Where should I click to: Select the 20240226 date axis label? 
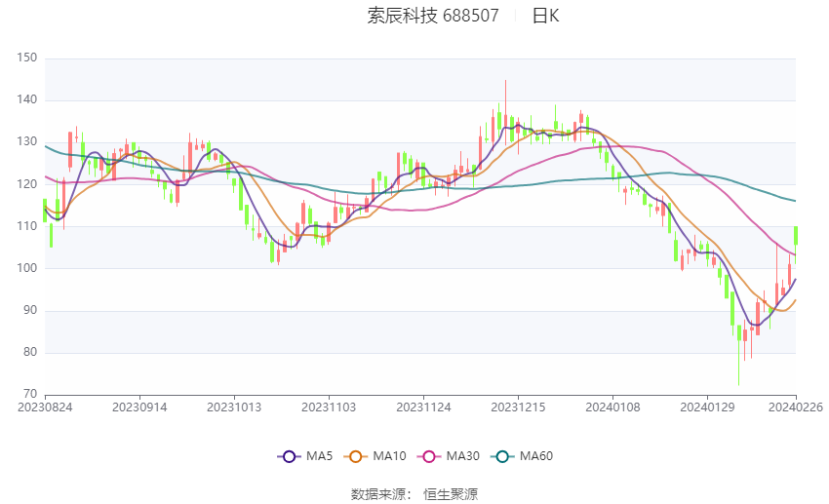796,407
